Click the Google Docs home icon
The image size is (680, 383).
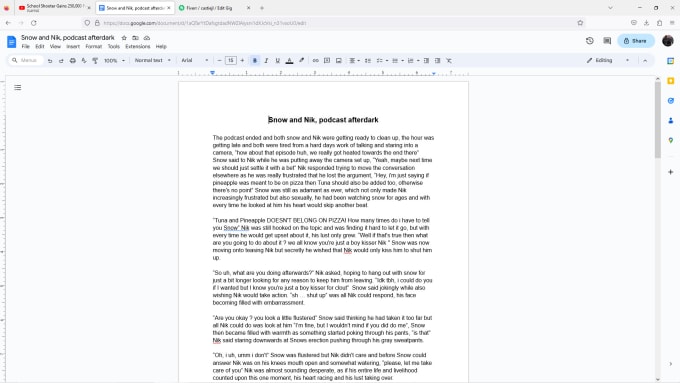tap(11, 42)
